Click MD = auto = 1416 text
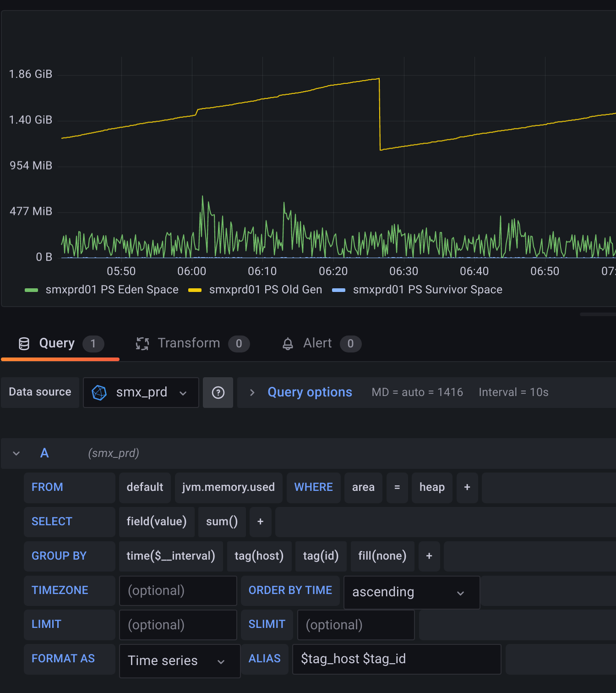The width and height of the screenshot is (616, 693). pyautogui.click(x=417, y=392)
